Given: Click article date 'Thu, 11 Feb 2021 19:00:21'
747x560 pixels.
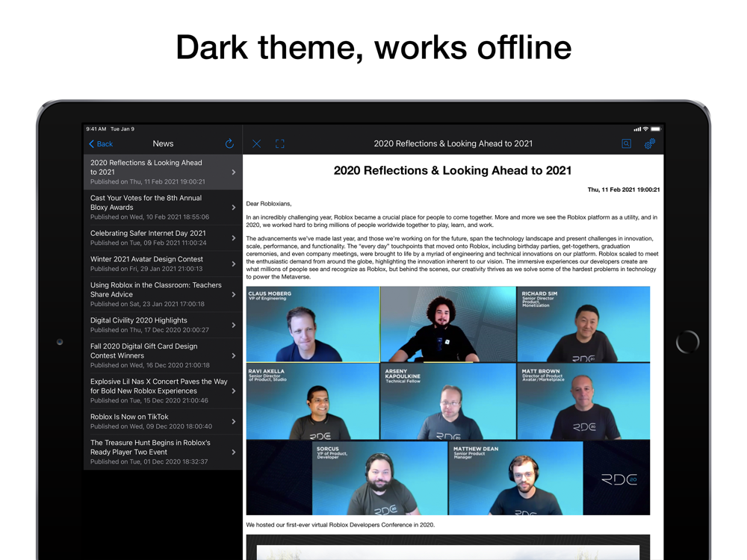Looking at the screenshot, I should (624, 190).
